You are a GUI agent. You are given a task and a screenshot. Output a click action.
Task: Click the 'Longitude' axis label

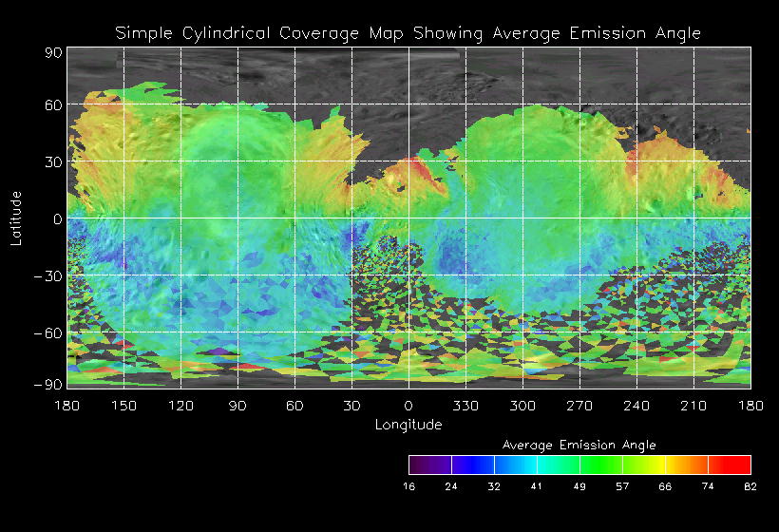click(408, 426)
